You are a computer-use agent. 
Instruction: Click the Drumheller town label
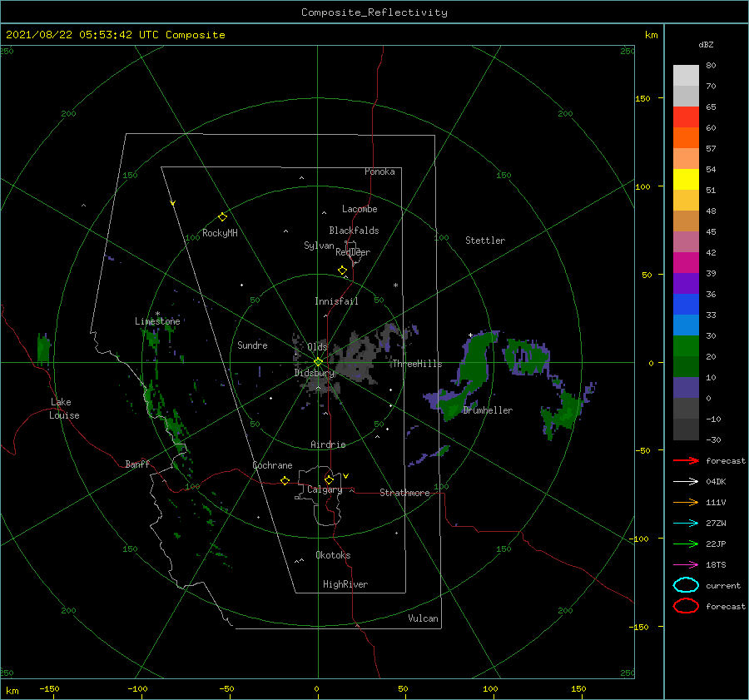click(x=488, y=410)
